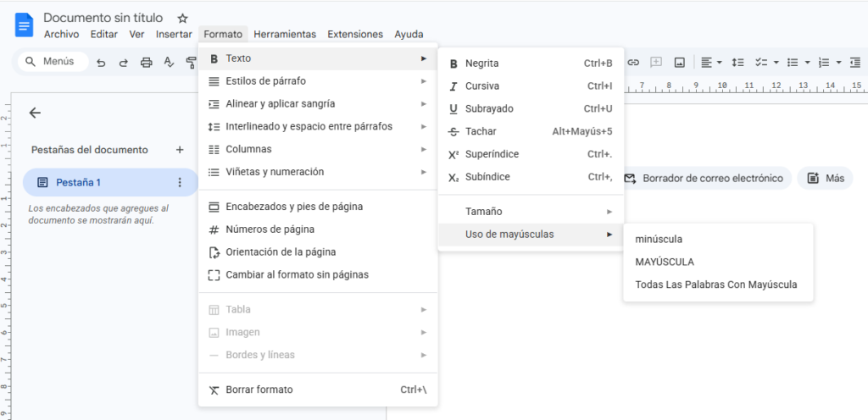This screenshot has height=420, width=868.
Task: Click the back arrow in the sidebar
Action: (x=35, y=113)
